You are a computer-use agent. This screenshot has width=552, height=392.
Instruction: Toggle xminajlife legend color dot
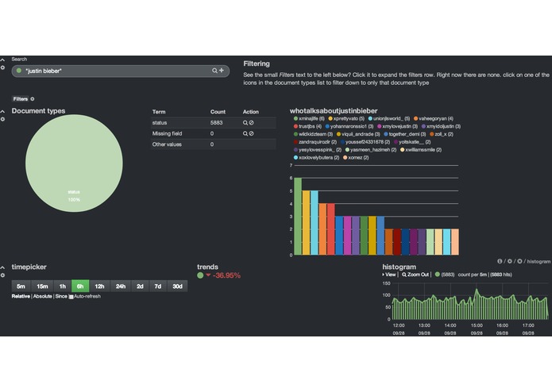click(295, 119)
